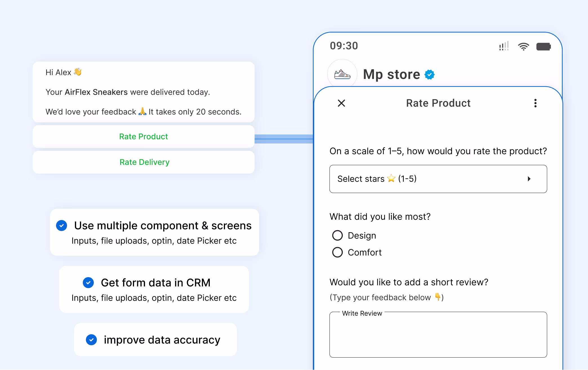Click the 09:30 clock in the status bar
588x370 pixels.
coord(344,46)
